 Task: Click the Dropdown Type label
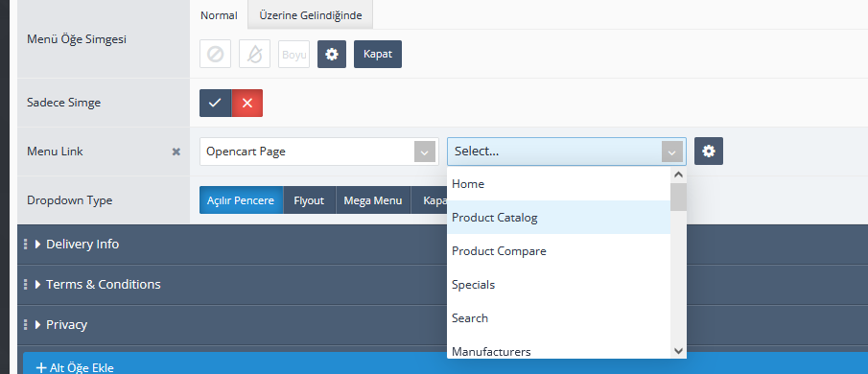pyautogui.click(x=69, y=200)
